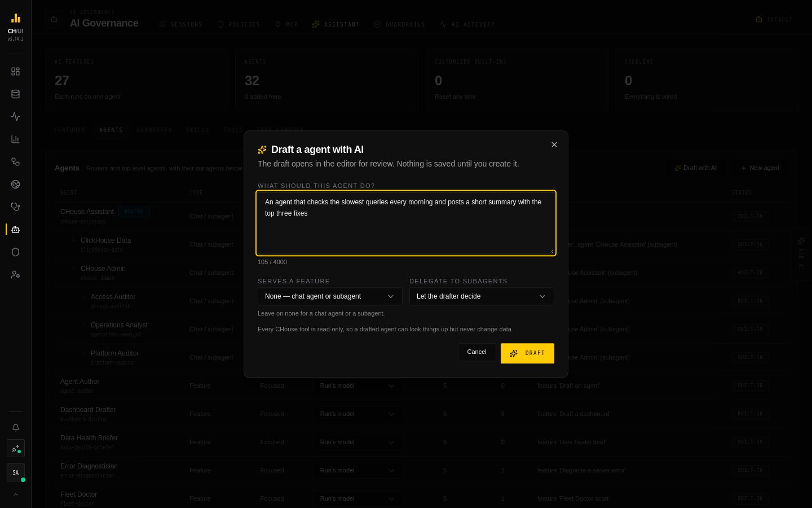The height and width of the screenshot is (508, 812).
Task: Click Cancel in the draft dialog
Action: pos(477,352)
